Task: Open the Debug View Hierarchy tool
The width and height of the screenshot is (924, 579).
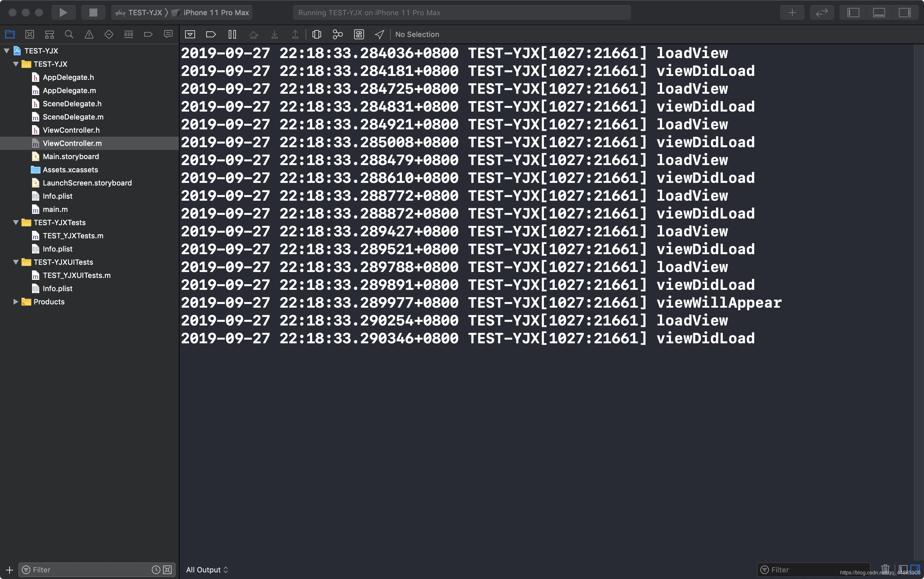Action: 316,34
